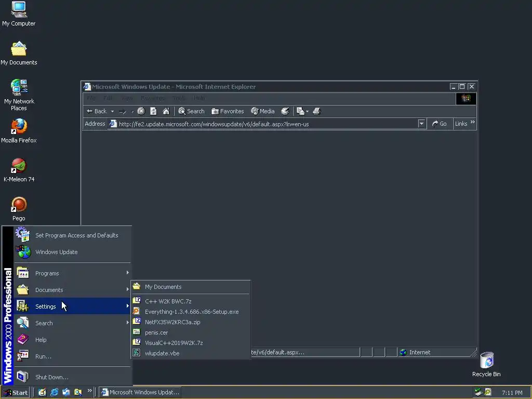Viewport: 532px width, 399px height.
Task: Click the Stop button in IE toolbar
Action: [141, 111]
